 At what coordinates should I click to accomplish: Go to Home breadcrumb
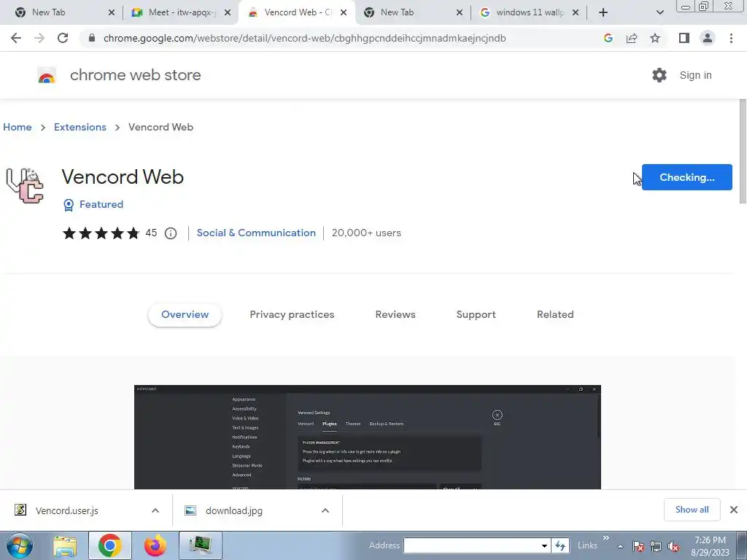[18, 127]
